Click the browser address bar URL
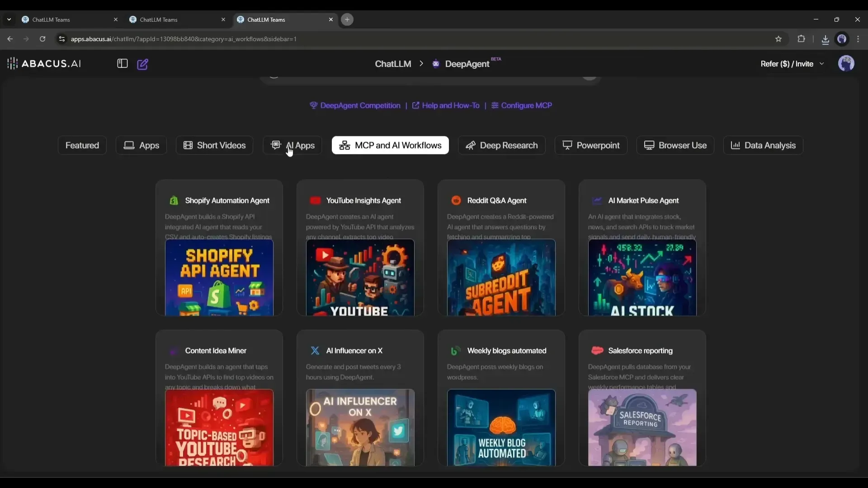Viewport: 868px width, 488px height. click(184, 39)
